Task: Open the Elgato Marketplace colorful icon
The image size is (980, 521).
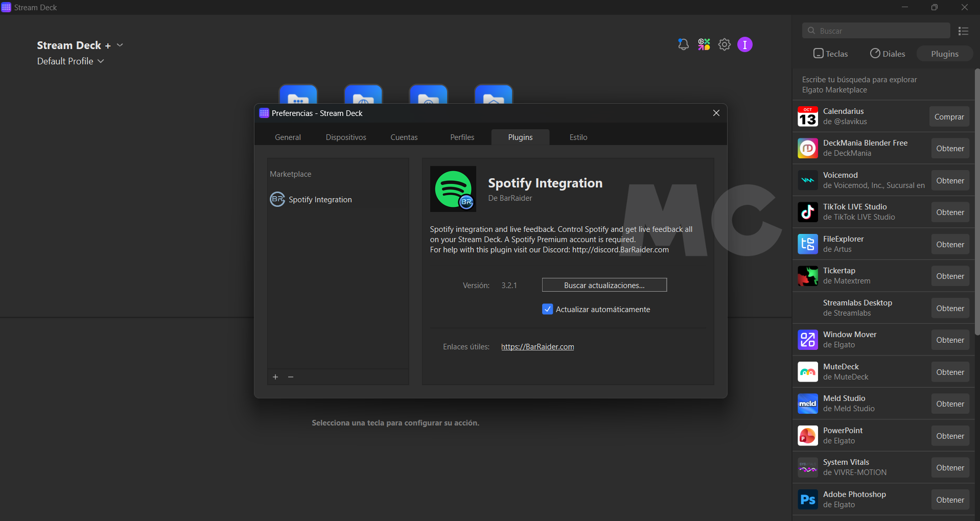Action: [704, 45]
